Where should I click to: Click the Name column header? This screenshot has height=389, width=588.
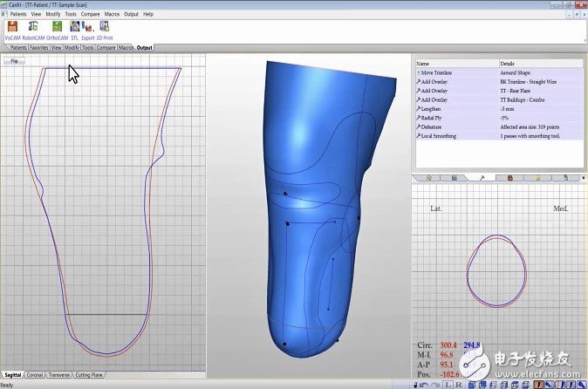[455, 64]
